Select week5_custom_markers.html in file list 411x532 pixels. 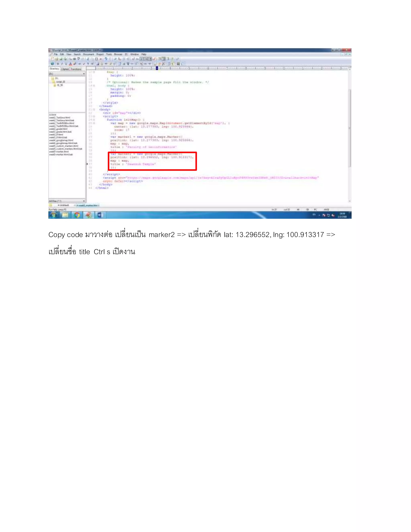[x=64, y=146]
